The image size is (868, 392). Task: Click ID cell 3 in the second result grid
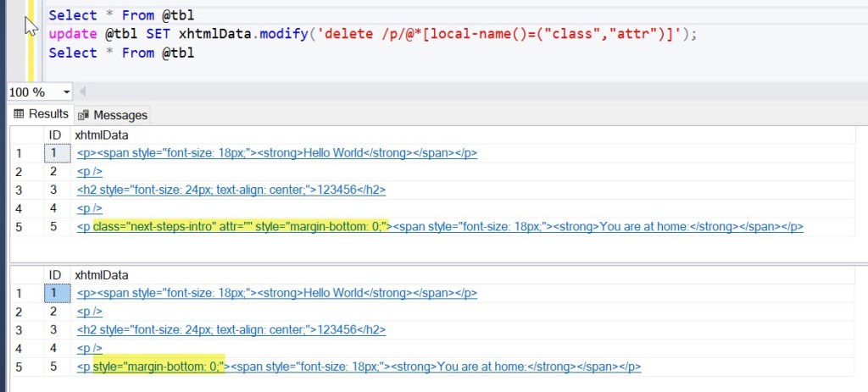click(x=56, y=329)
